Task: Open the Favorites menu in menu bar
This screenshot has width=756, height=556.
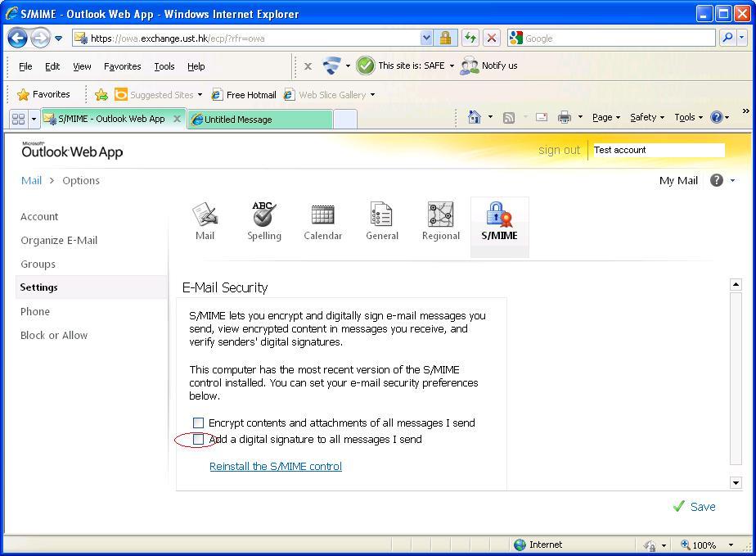Action: (x=122, y=66)
